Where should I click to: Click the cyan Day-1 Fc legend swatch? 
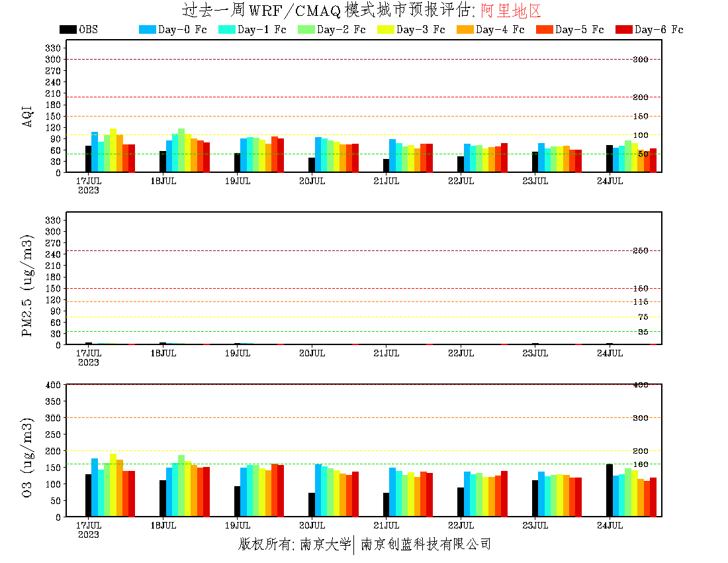226,29
